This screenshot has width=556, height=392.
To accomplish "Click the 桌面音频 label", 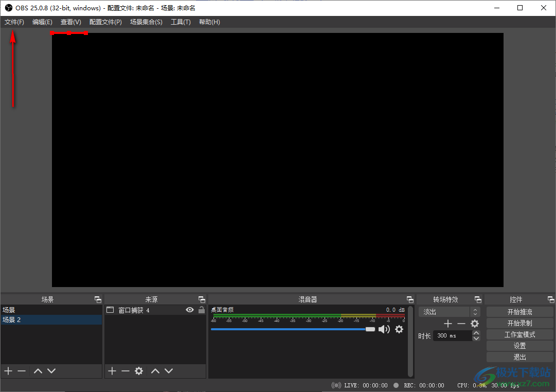I will click(x=222, y=310).
